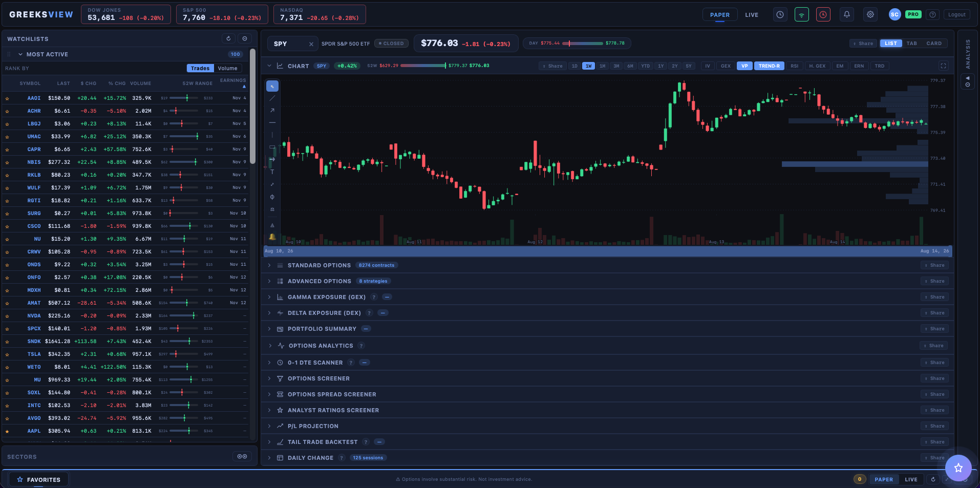Switch to the TAB layout view
This screenshot has width=980, height=488.
point(912,44)
